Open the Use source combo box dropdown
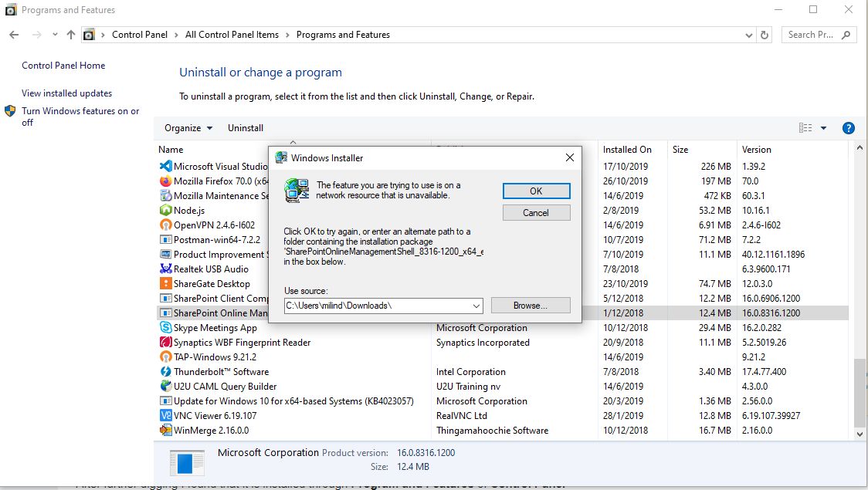This screenshot has height=490, width=868. [x=476, y=306]
